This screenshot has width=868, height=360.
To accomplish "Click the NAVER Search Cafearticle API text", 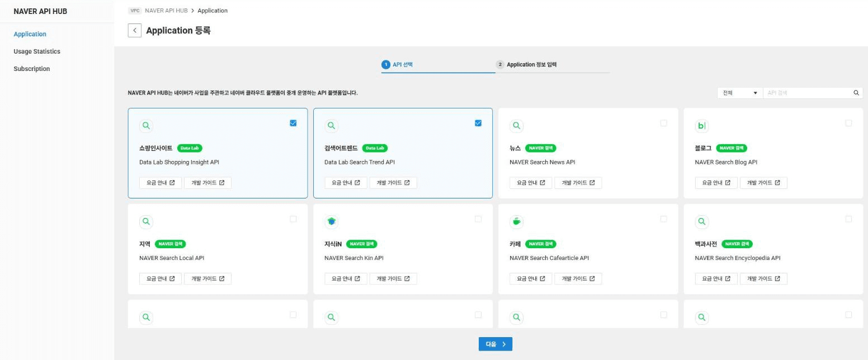I will (x=549, y=258).
